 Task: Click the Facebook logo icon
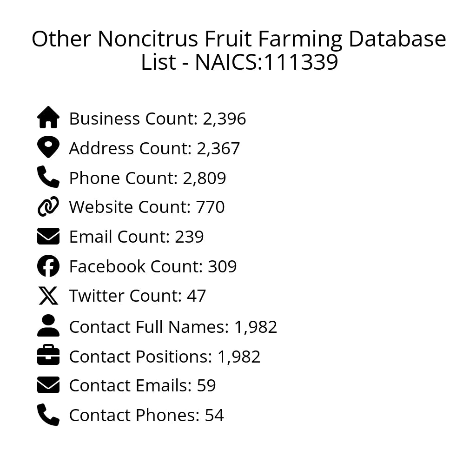tap(48, 266)
